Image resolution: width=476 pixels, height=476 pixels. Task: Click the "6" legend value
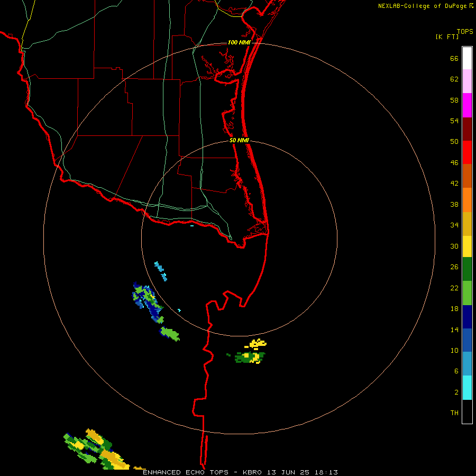pos(456,371)
